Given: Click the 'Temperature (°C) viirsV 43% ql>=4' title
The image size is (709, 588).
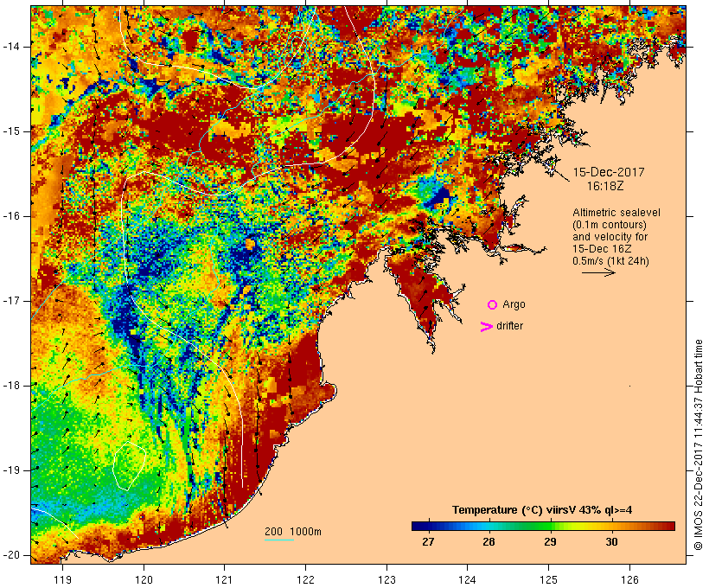Looking at the screenshot, I should tap(542, 510).
